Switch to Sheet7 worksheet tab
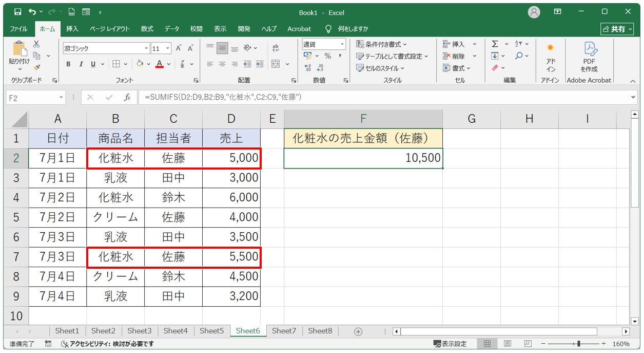The width and height of the screenshot is (644, 353). [x=284, y=331]
